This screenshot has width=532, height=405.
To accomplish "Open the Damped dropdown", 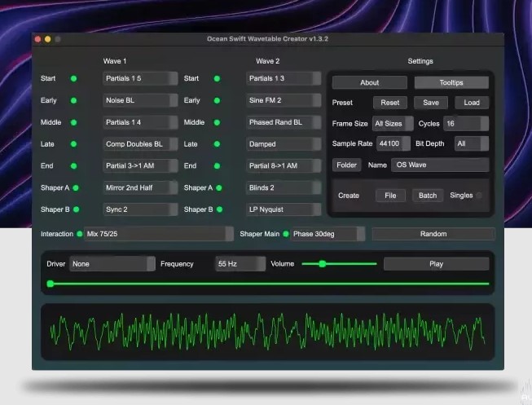I will [x=284, y=144].
